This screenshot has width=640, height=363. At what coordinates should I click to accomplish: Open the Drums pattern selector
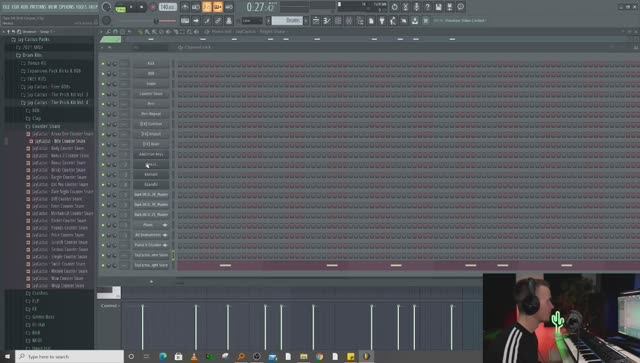point(287,20)
